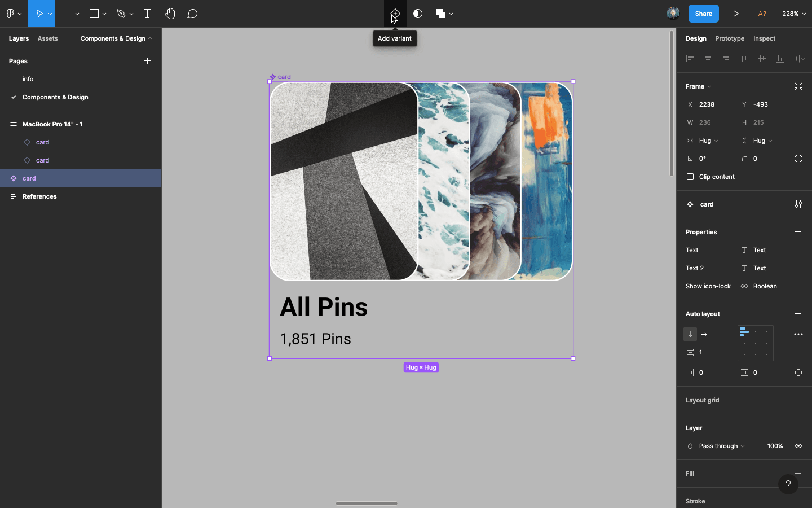Open card component configuration settings icon
Viewport: 812px width, 508px height.
click(x=798, y=204)
